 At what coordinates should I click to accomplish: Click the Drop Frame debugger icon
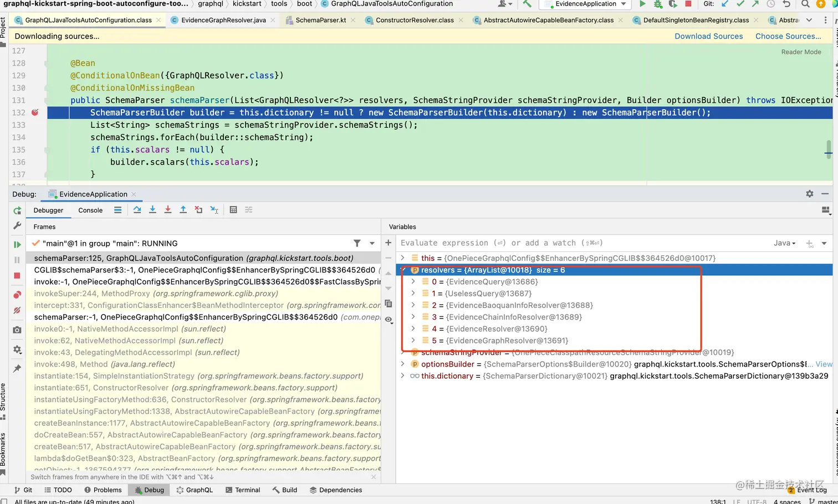click(198, 210)
